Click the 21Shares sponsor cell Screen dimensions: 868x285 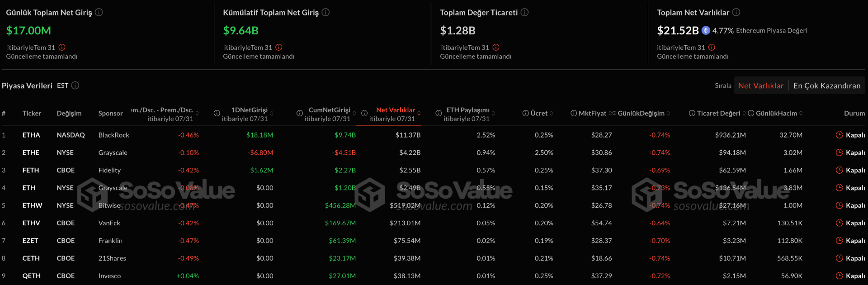tap(112, 258)
